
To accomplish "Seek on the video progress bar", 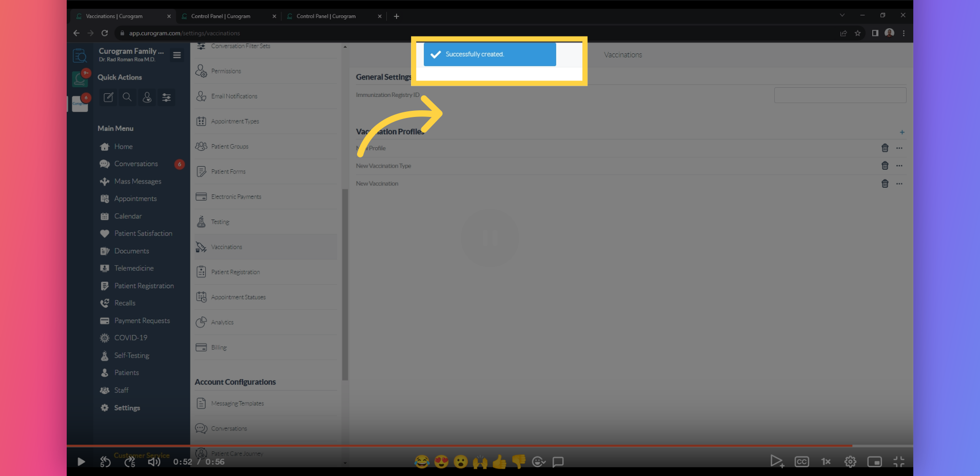I will tap(489, 446).
